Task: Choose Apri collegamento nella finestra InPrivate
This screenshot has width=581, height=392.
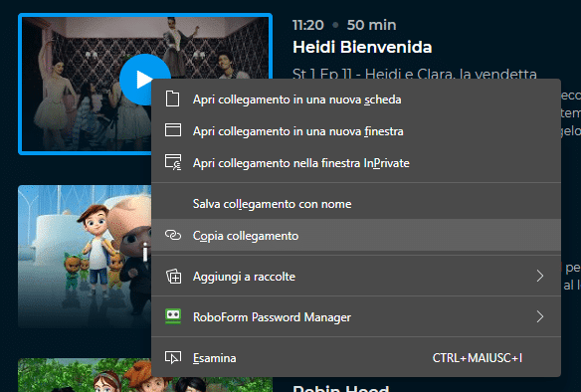Action: point(356,163)
